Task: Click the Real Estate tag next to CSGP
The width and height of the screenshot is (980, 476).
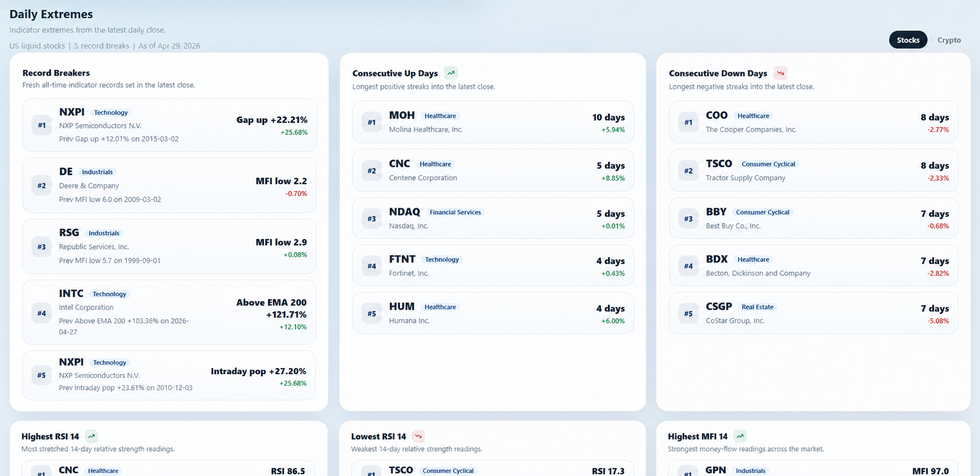Action: tap(757, 307)
